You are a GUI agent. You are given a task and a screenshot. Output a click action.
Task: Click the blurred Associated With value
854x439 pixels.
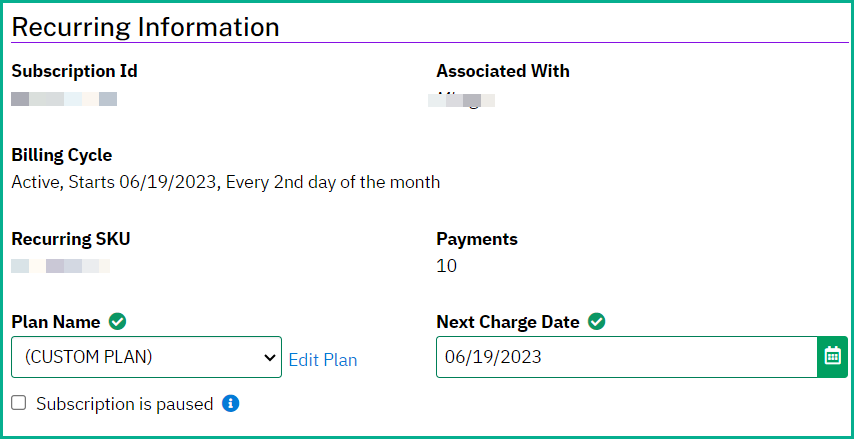[x=462, y=100]
